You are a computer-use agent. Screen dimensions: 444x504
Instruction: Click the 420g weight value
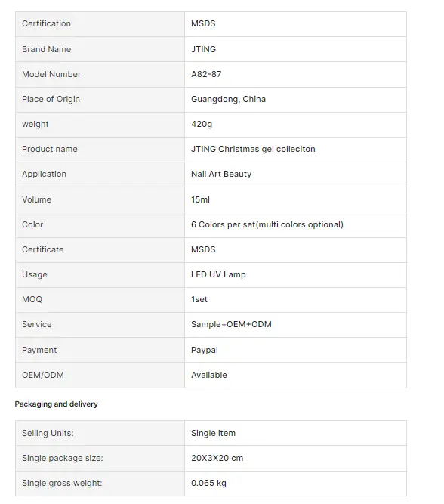[202, 124]
